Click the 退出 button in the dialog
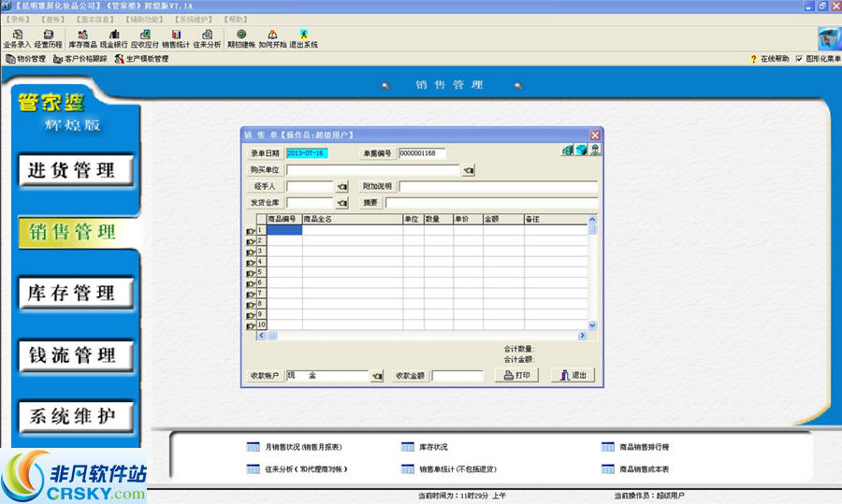This screenshot has width=842, height=504. click(573, 375)
